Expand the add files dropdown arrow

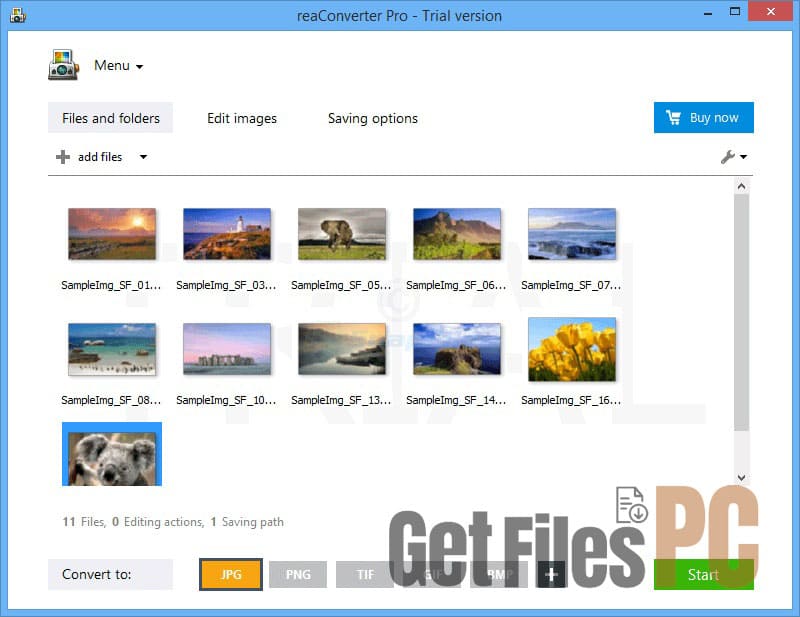click(x=143, y=157)
